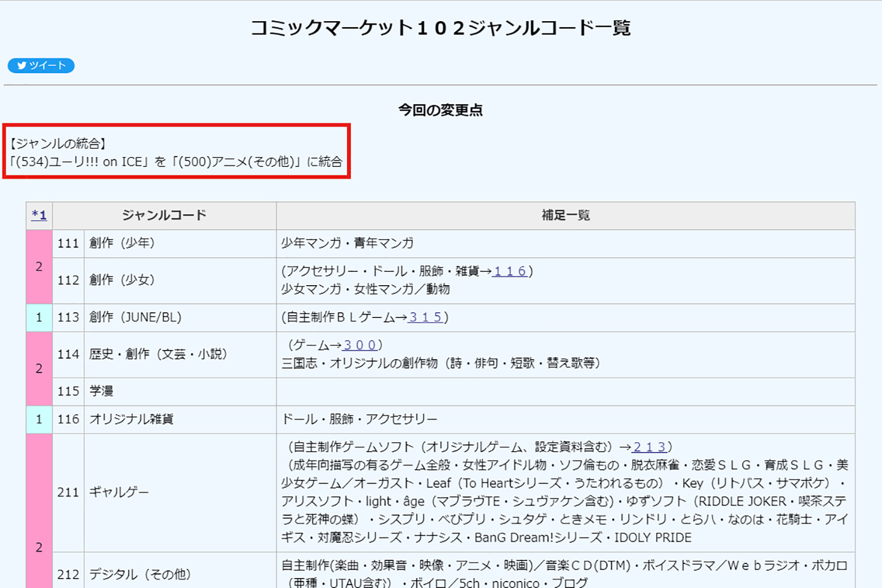The image size is (882, 588).
Task: Click the ギャルゲー genre name cell
Action: coord(119,492)
